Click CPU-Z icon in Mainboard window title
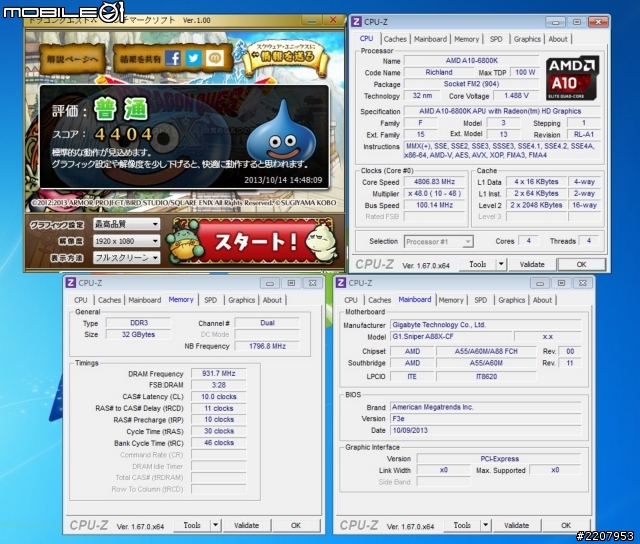640x544 pixels. pos(341,283)
